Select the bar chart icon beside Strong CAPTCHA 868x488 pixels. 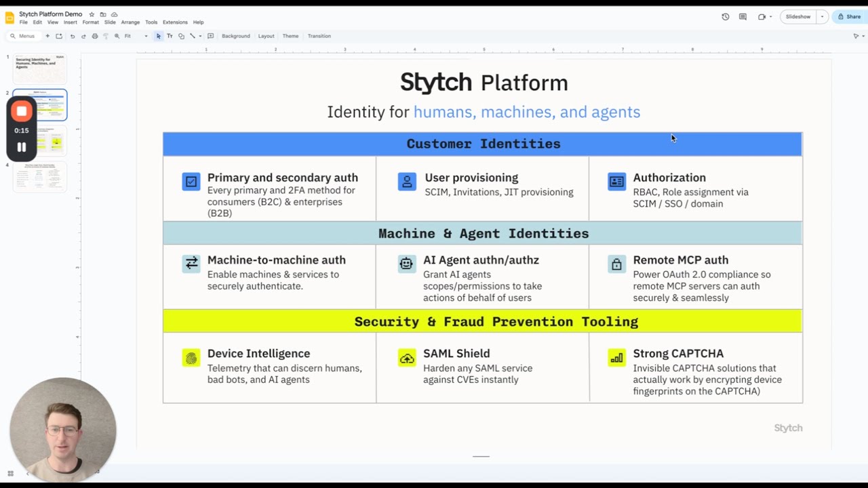616,358
